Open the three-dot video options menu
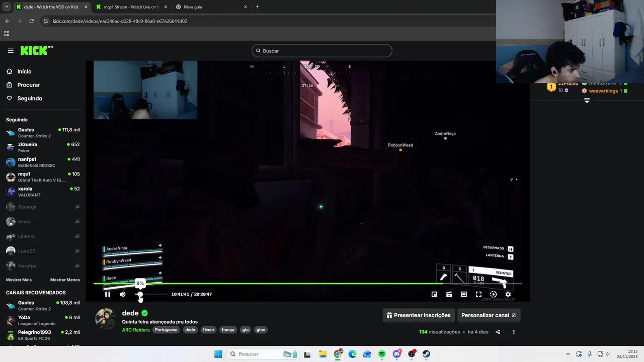 click(514, 332)
